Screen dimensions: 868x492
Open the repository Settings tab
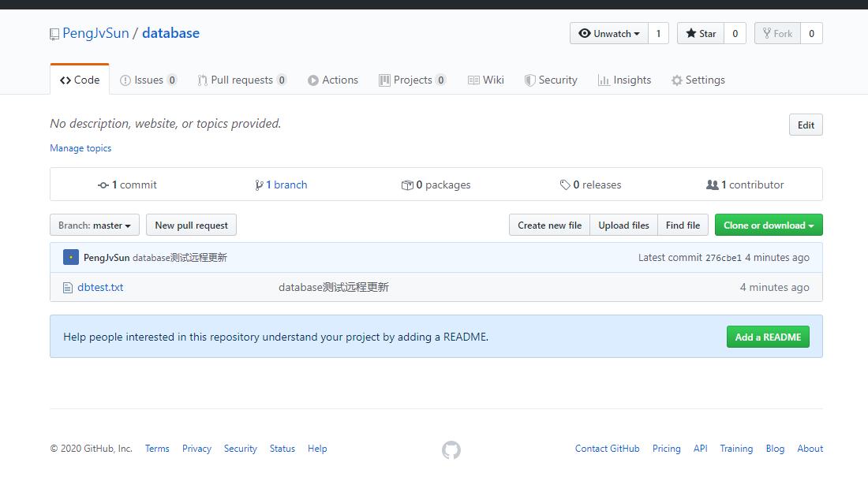(x=698, y=79)
